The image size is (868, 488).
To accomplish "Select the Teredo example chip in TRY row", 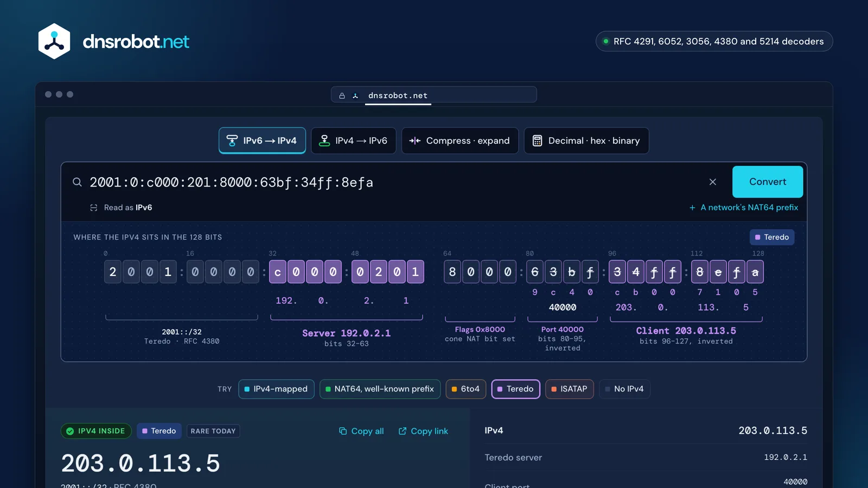I will (516, 389).
